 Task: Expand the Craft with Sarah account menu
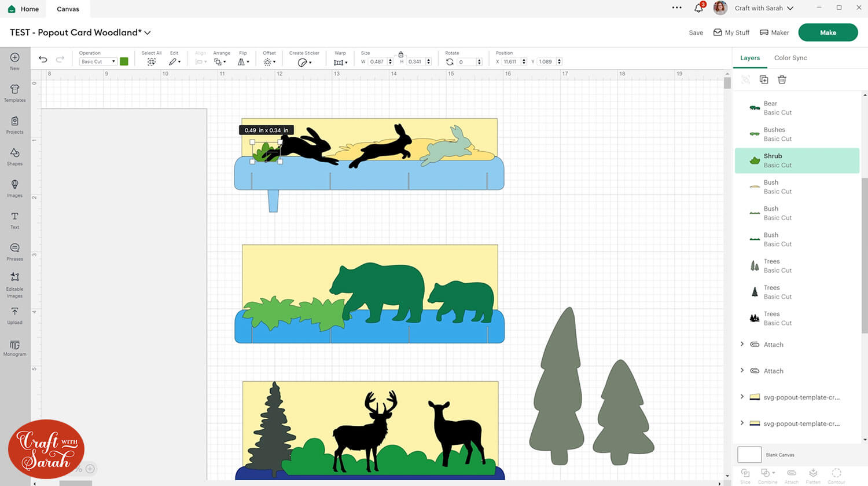pyautogui.click(x=790, y=8)
